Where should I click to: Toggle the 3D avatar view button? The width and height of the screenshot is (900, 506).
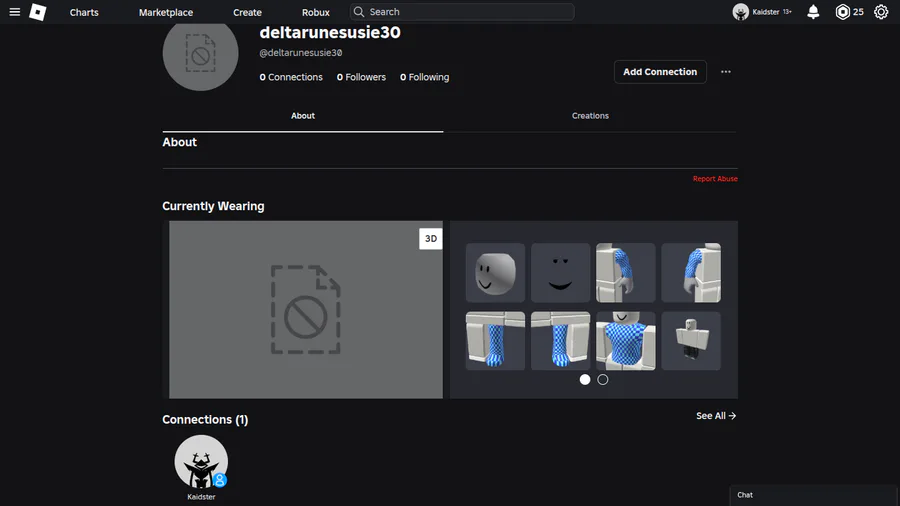(430, 239)
